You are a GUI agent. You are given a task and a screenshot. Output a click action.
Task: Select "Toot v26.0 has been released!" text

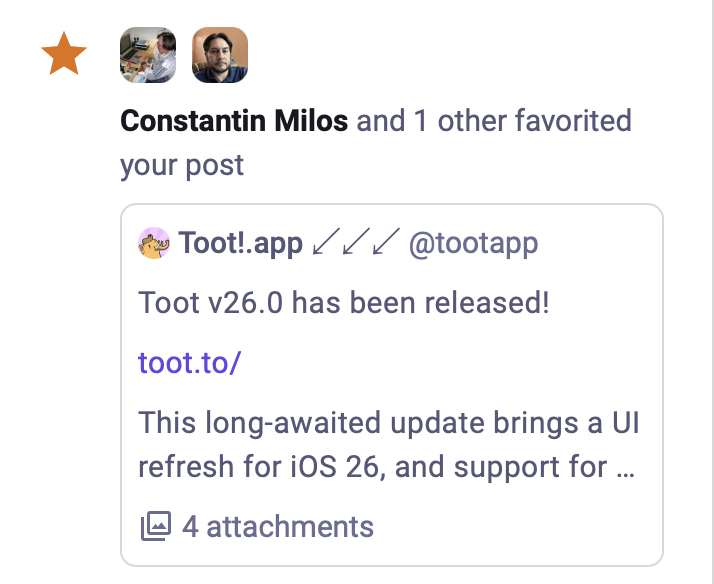pyautogui.click(x=344, y=302)
